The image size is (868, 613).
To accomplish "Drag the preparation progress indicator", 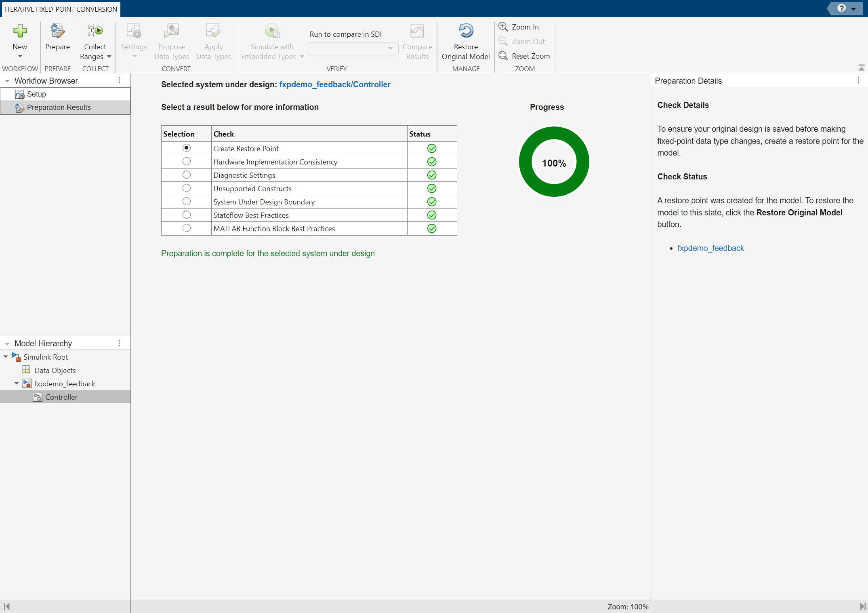I will point(553,162).
